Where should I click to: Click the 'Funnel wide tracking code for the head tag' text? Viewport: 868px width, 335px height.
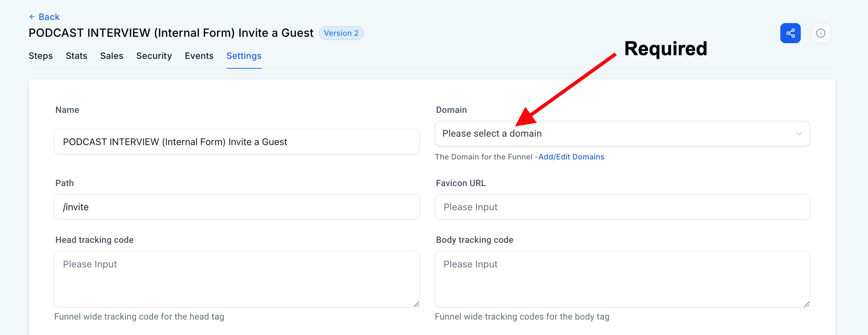(139, 316)
